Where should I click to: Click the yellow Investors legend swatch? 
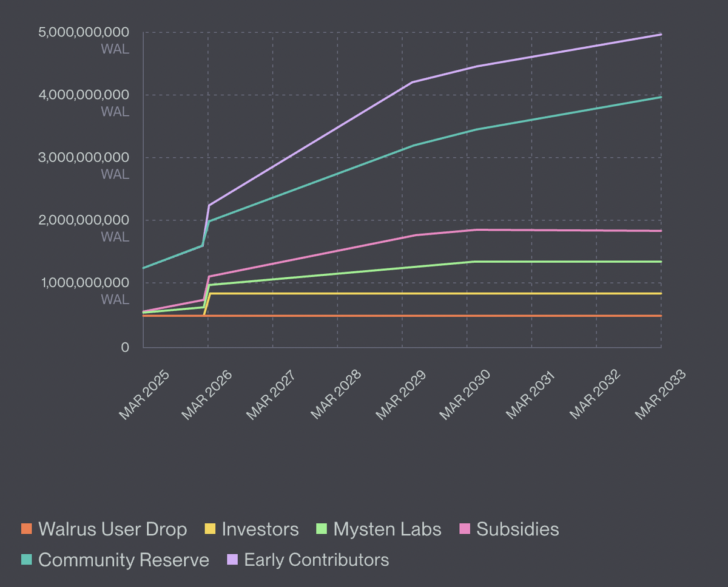point(210,529)
